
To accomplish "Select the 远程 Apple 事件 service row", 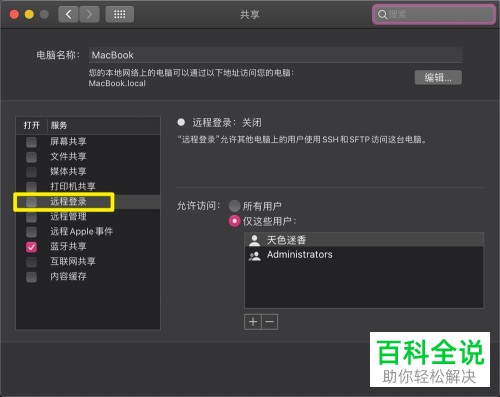I will (88, 232).
